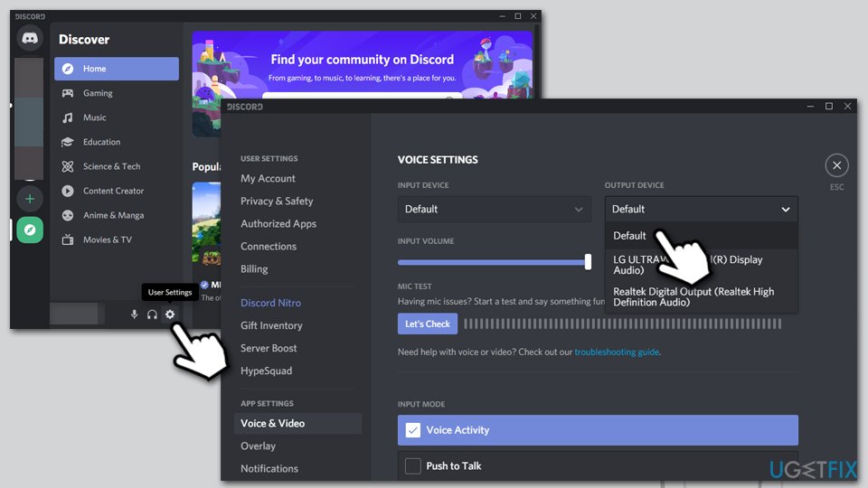
Task: Select Education category in Discover
Action: point(117,142)
